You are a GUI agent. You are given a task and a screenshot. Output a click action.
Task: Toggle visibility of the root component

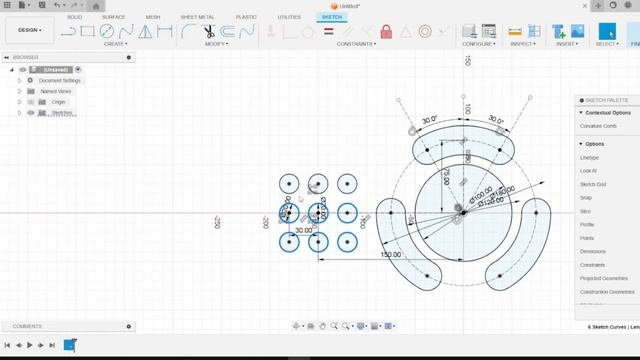(x=22, y=69)
